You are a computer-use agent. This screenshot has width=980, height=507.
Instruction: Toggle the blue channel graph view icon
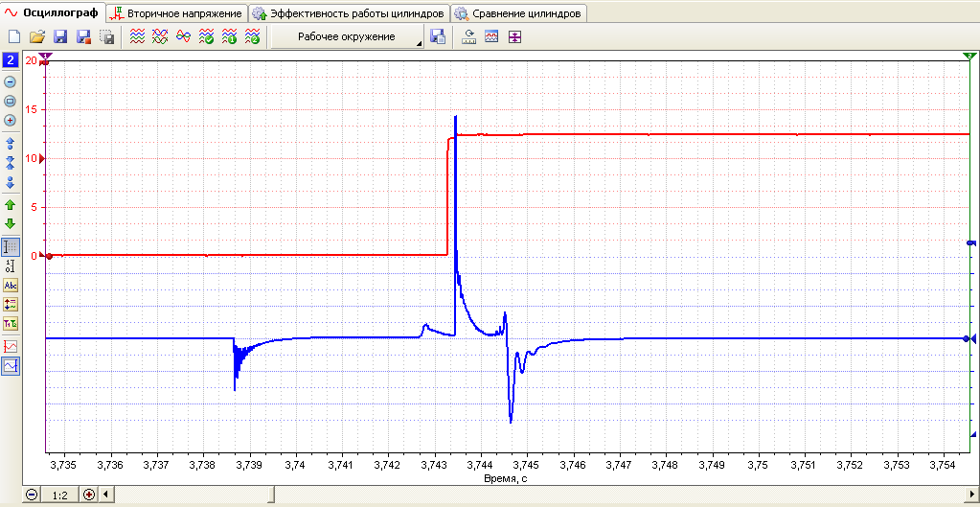coord(11,366)
